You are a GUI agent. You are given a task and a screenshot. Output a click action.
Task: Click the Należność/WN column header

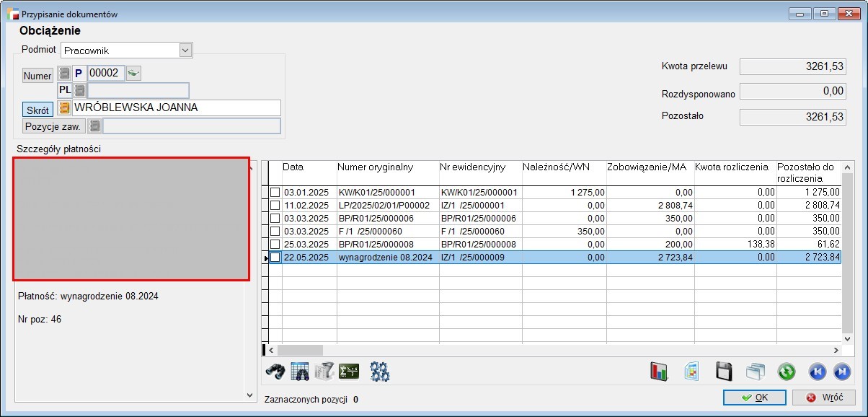(563, 173)
